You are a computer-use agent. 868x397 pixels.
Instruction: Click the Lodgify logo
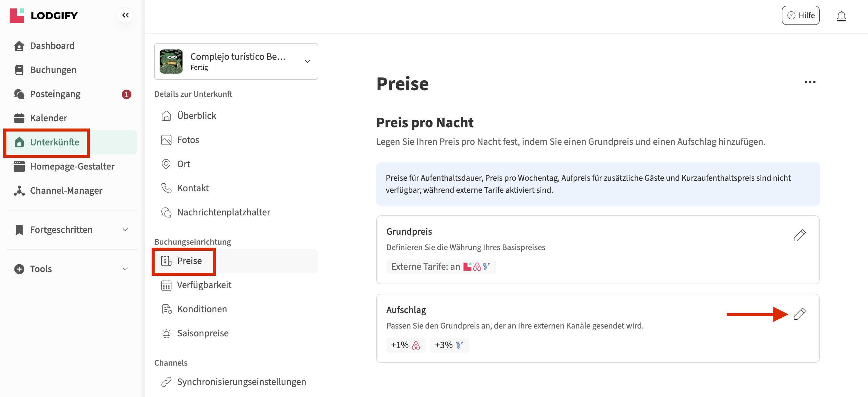tap(44, 15)
